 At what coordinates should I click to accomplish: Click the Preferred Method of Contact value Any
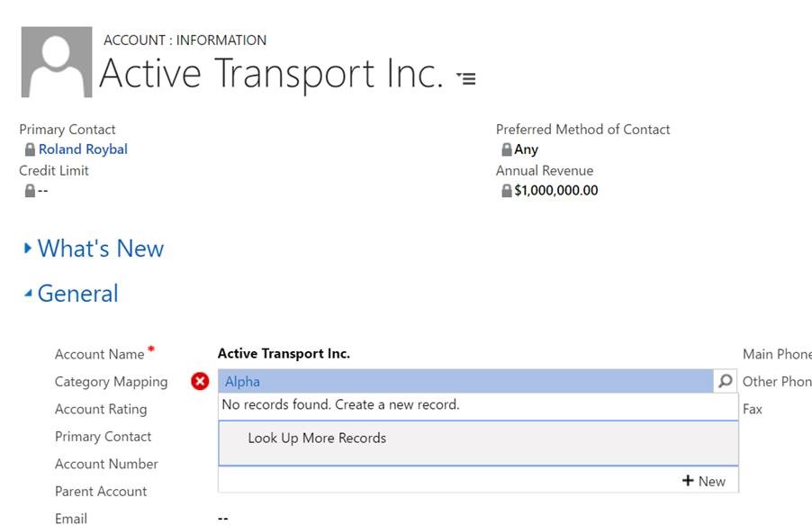[x=526, y=149]
